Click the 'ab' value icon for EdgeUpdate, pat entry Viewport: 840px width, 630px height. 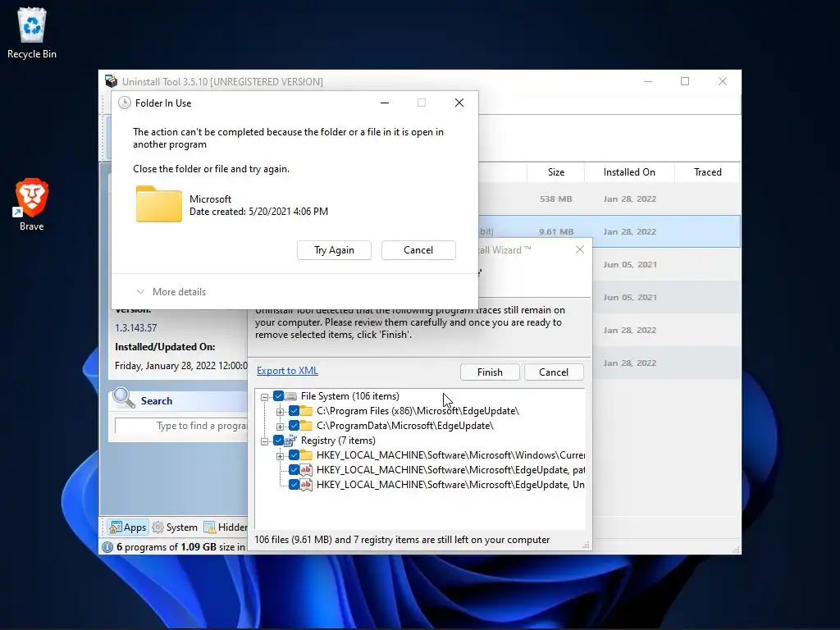(307, 470)
